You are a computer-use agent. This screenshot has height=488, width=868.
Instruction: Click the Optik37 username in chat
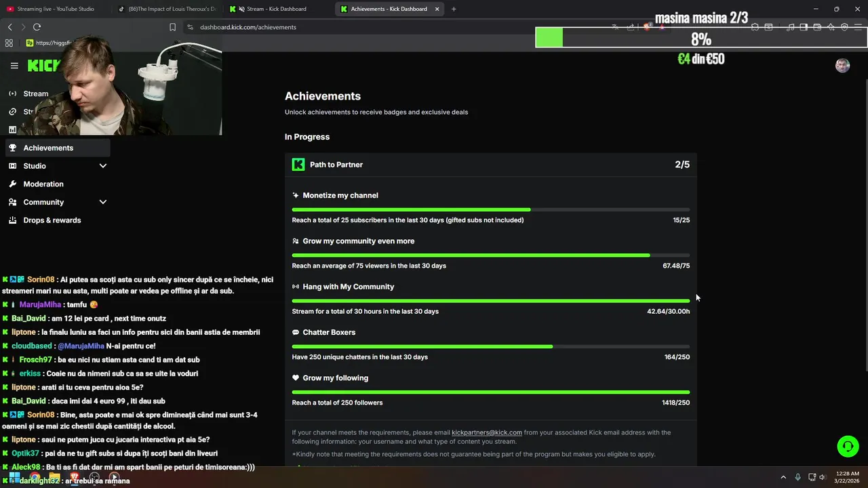25,453
